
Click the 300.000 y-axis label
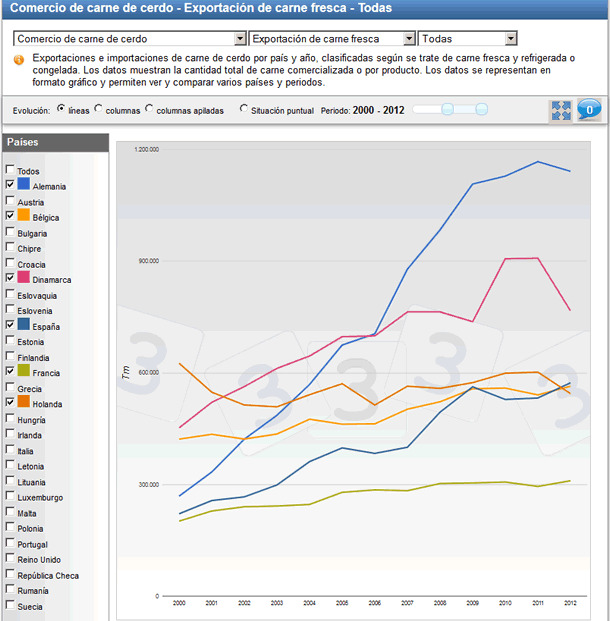point(149,485)
